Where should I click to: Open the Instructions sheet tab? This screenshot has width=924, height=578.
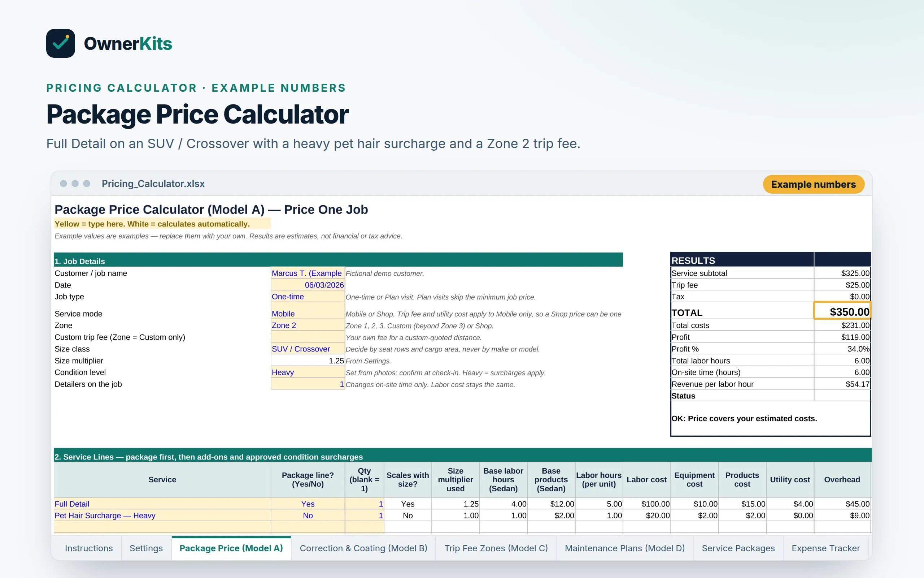tap(88, 548)
